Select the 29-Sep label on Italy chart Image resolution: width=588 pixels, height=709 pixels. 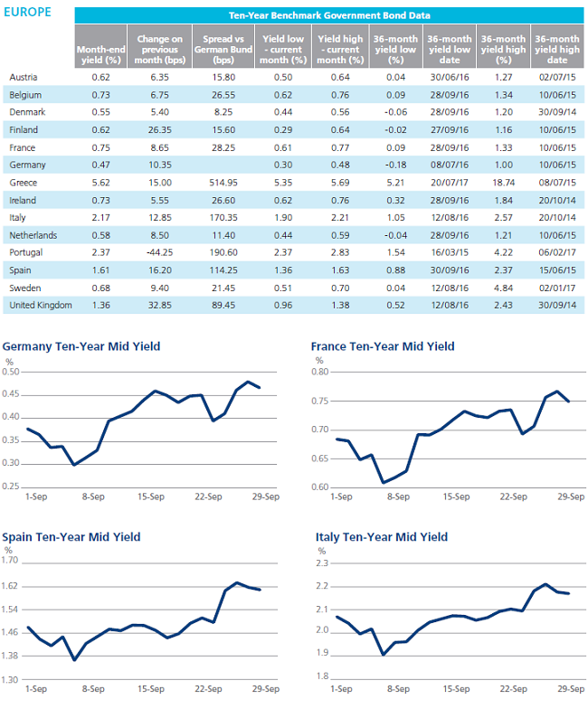pos(571,689)
